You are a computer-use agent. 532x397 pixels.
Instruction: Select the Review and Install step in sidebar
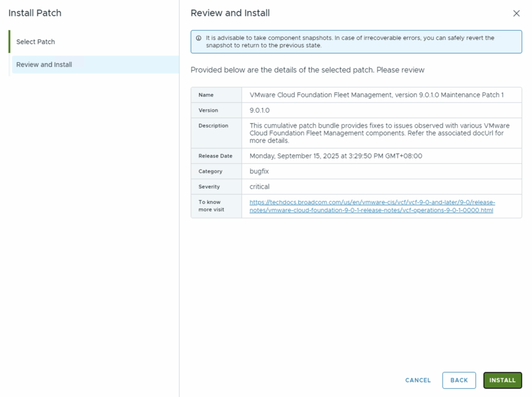pos(44,64)
